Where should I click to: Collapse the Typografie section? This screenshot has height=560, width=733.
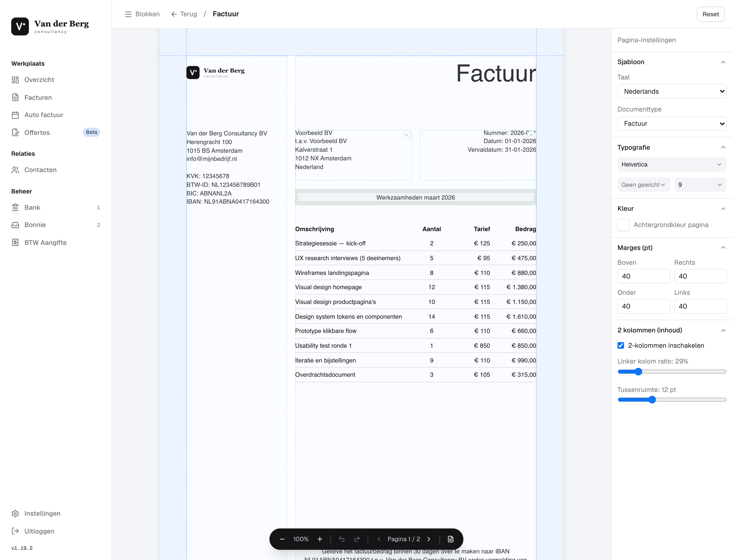(723, 147)
